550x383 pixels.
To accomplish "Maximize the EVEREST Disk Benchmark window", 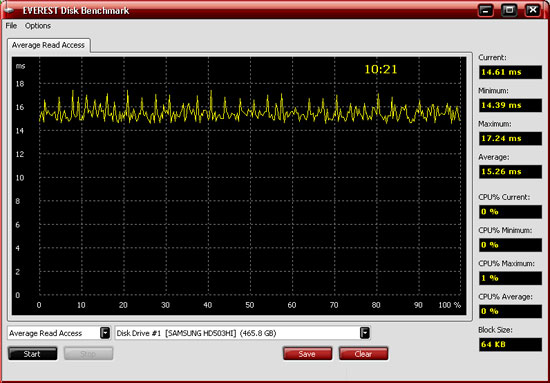I will click(x=509, y=10).
